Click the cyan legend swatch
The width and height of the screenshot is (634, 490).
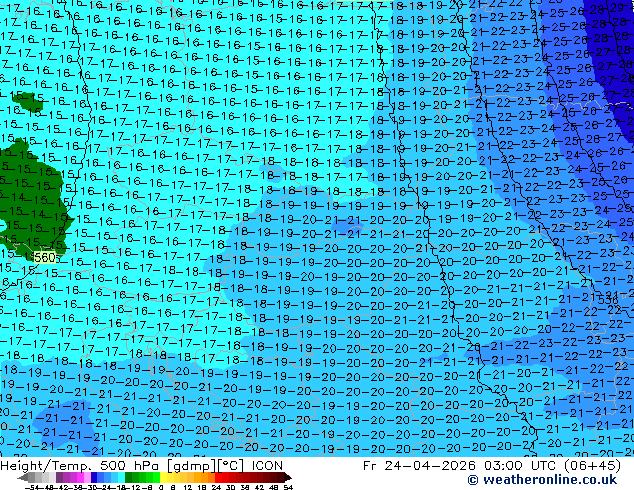click(122, 478)
